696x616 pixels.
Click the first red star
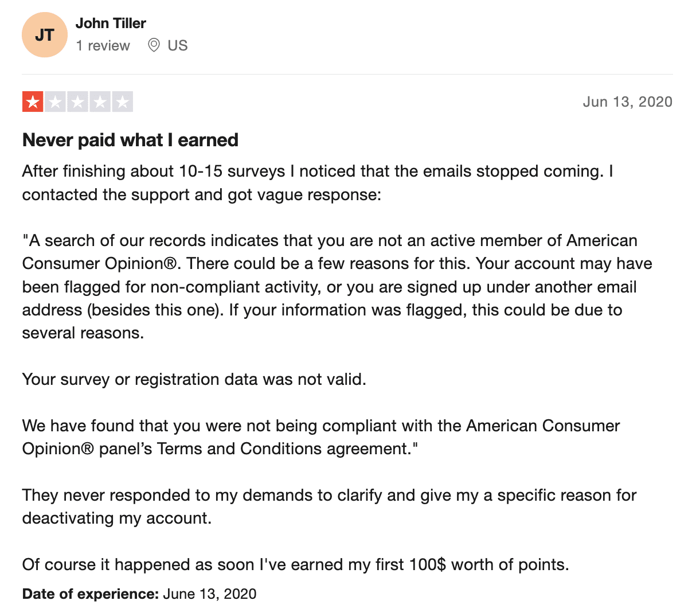(33, 102)
